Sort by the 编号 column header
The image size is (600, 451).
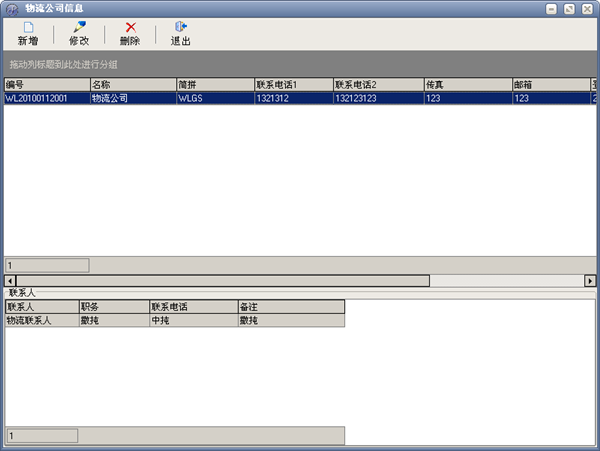(46, 85)
